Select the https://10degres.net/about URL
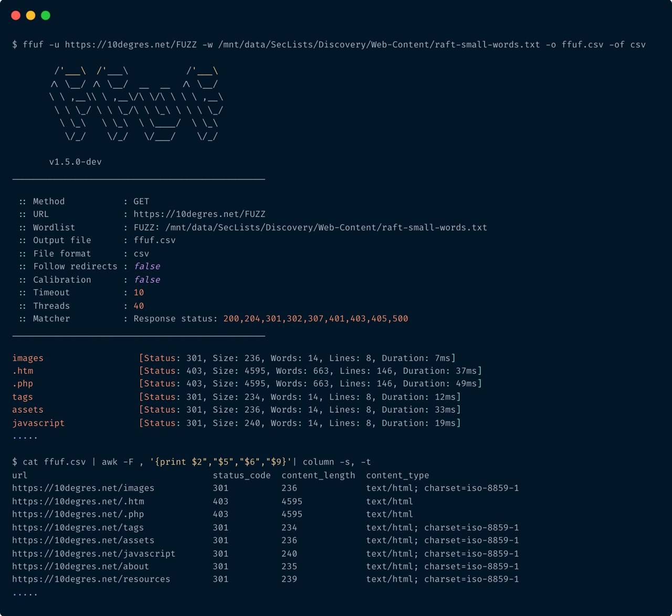The width and height of the screenshot is (672, 616). tap(81, 566)
